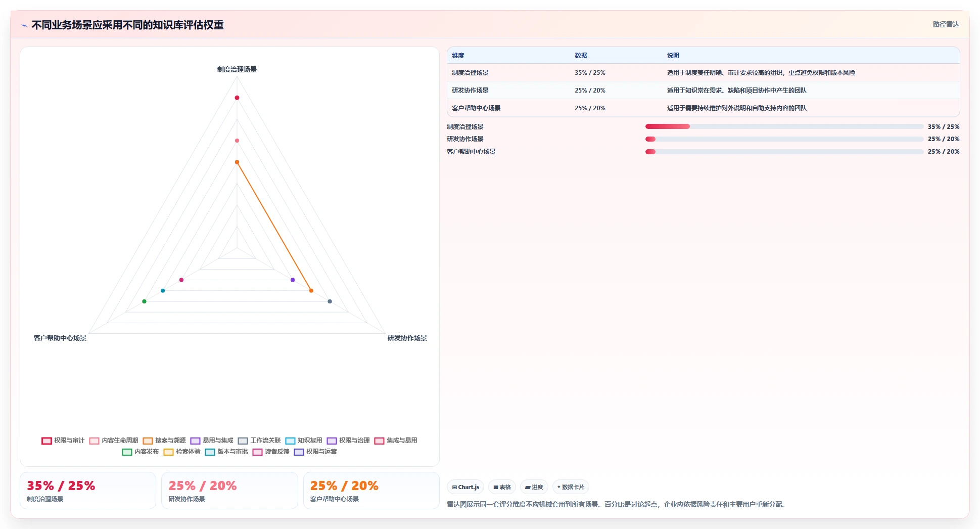Click the orange data point on the 制度治理场景 axis

click(237, 162)
